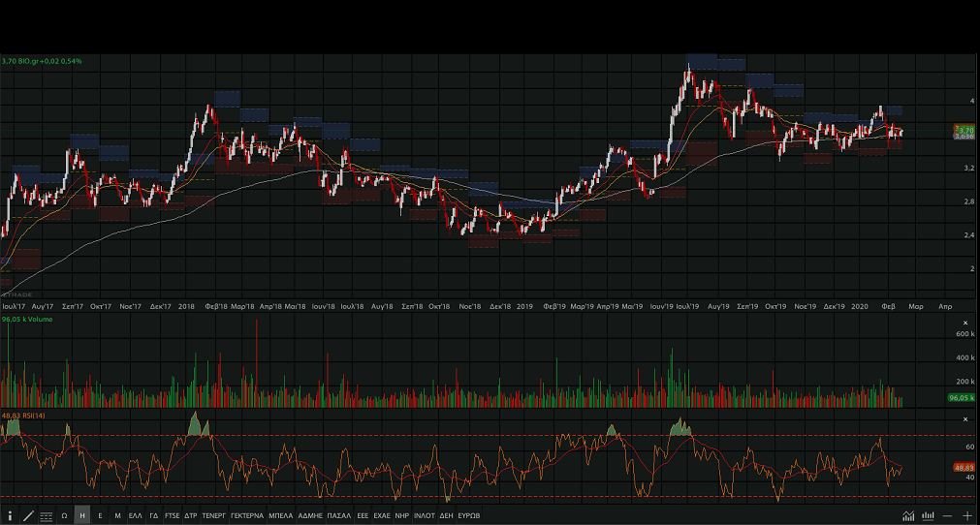980x525 pixels.
Task: Open the chart indicators icon
Action: click(x=908, y=516)
